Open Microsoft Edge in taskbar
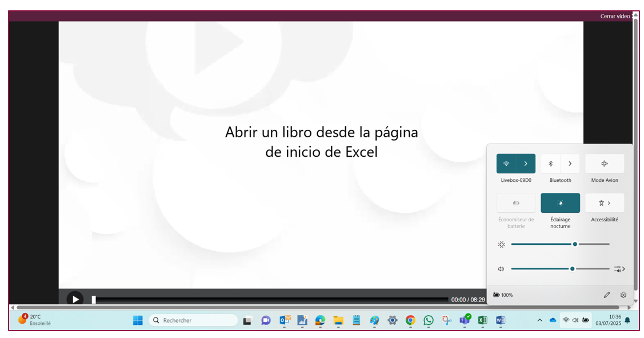Image resolution: width=644 pixels, height=338 pixels. point(321,320)
